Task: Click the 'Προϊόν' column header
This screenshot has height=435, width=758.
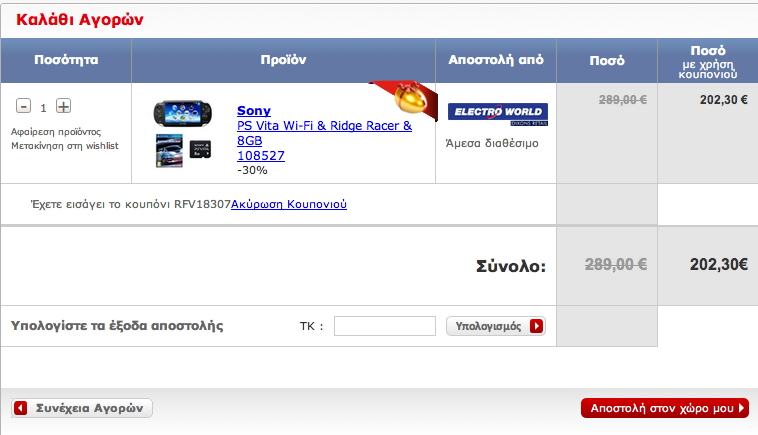Action: (x=283, y=60)
